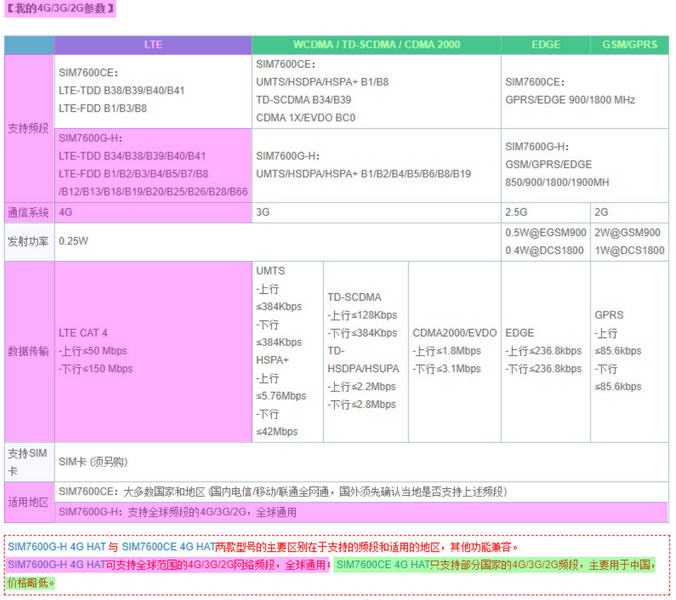This screenshot has width=676, height=600.
Task: Click LTE-FDD B1/B2/B3/B4/B5/B7/B8 text
Action: click(x=133, y=174)
